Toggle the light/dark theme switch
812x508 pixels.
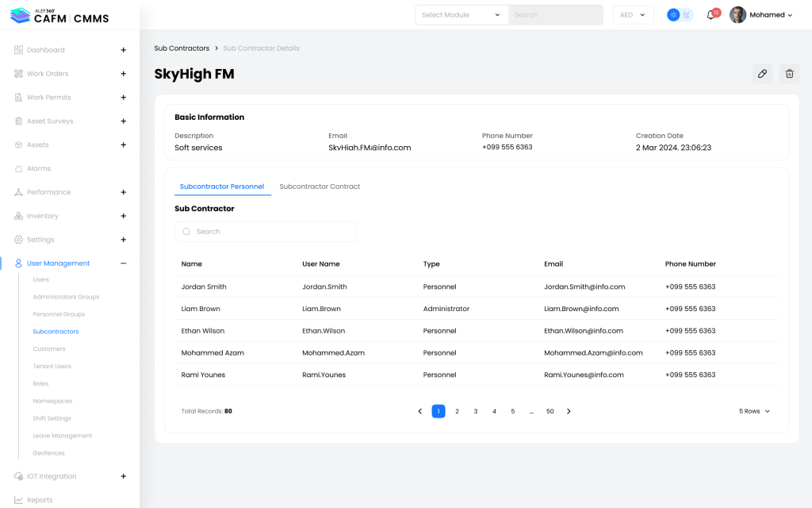[680, 15]
